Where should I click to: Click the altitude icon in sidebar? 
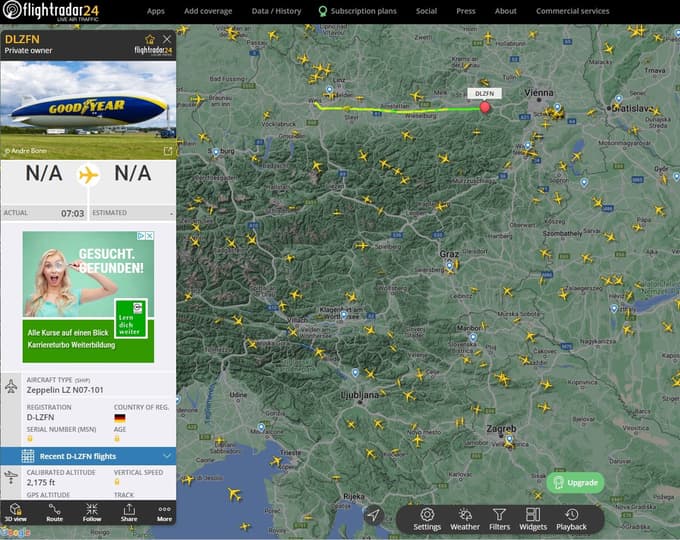[11, 477]
